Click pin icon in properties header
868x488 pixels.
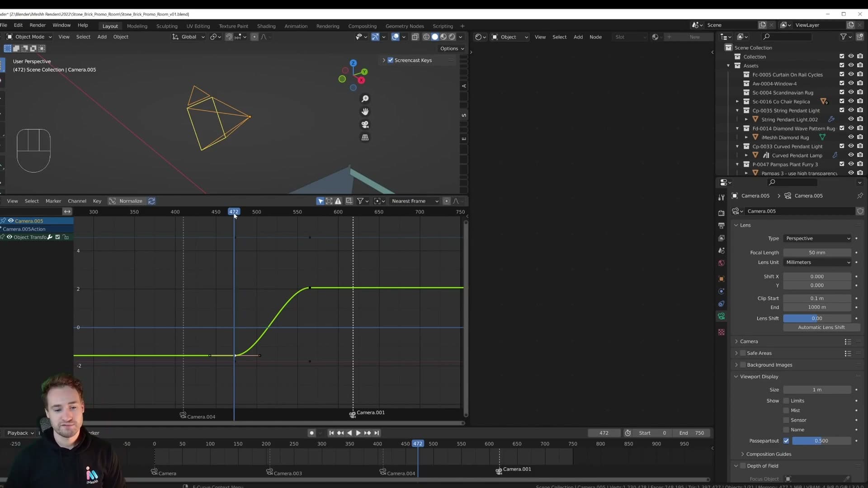860,196
